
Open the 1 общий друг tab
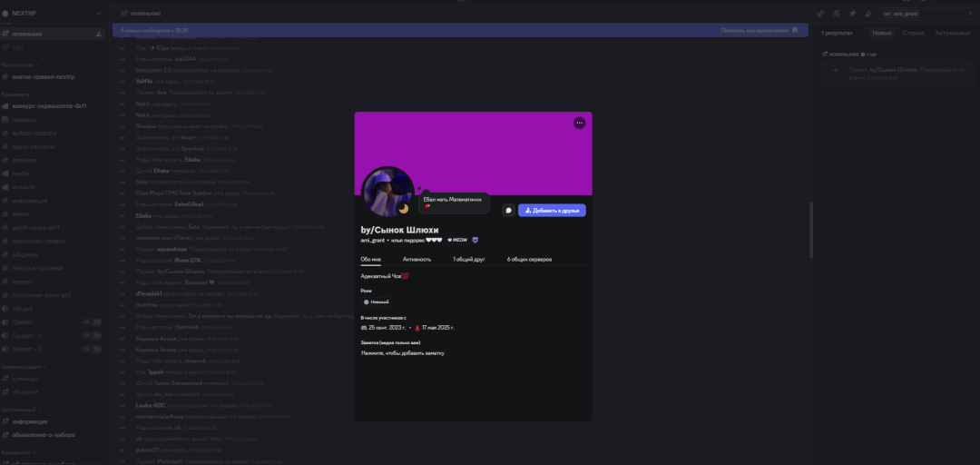[469, 259]
